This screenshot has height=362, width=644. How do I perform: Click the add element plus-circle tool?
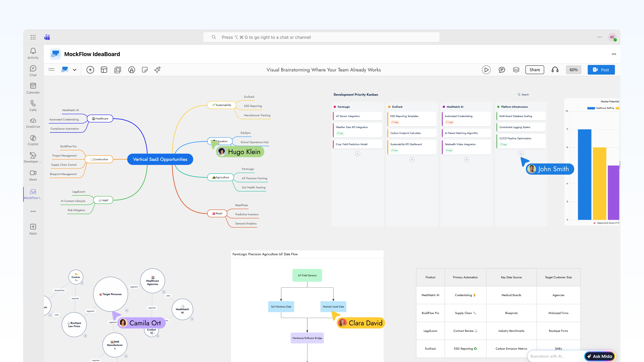click(x=90, y=70)
